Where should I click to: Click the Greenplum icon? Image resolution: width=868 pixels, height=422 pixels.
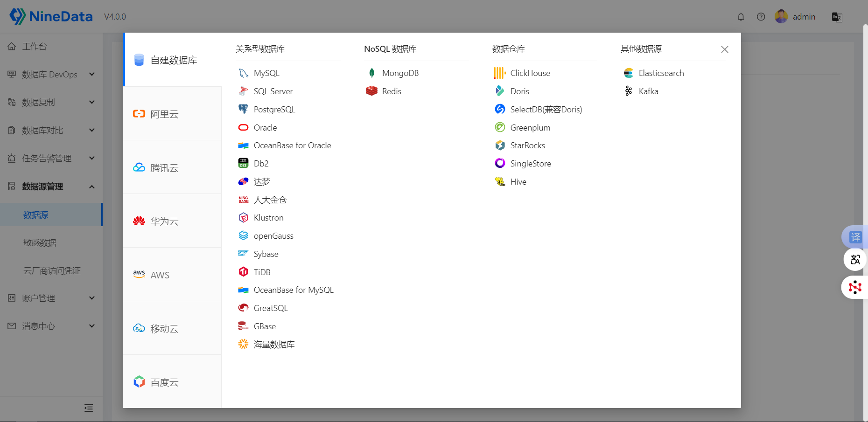500,128
